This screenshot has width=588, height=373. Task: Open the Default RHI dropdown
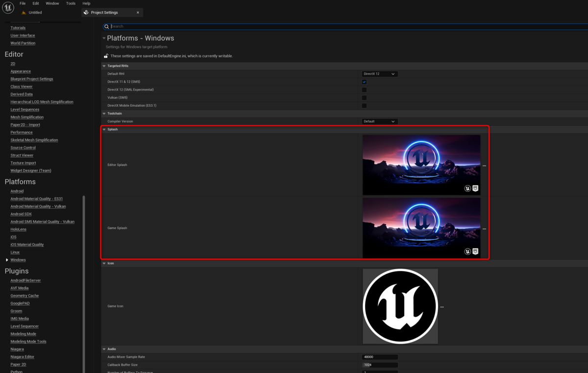pos(380,73)
